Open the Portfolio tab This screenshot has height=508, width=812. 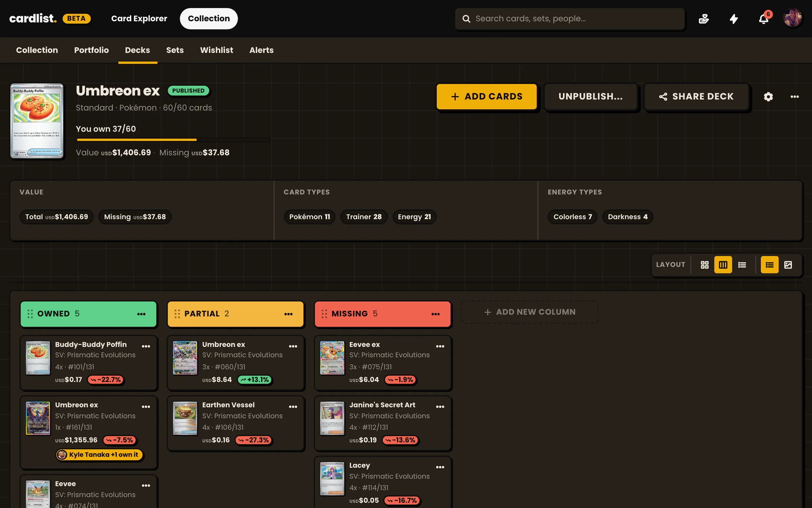pos(91,50)
